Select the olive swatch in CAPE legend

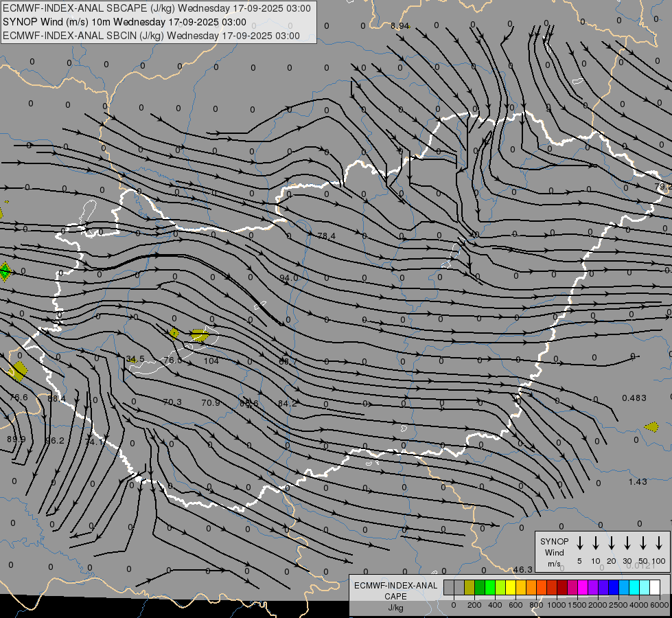pos(470,587)
